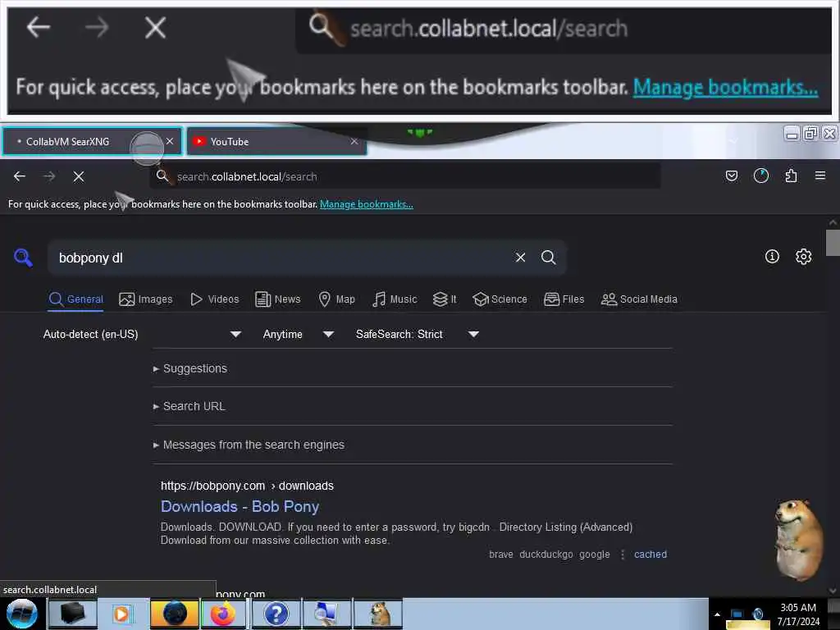The image size is (840, 630).
Task: Open the Firefox hamburger menu
Action: click(x=820, y=176)
